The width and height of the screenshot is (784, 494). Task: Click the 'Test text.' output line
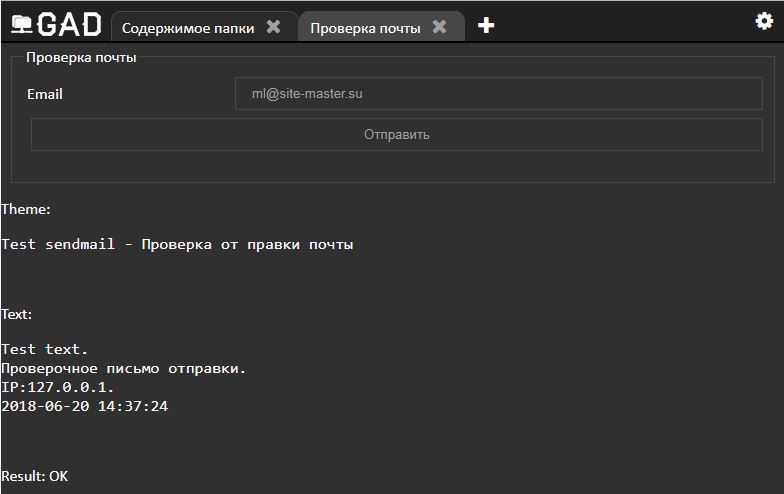click(44, 349)
